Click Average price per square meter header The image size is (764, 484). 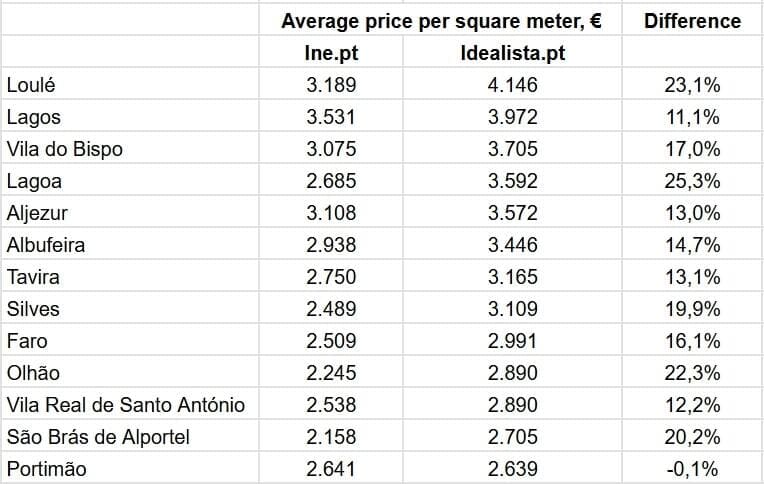(x=441, y=21)
